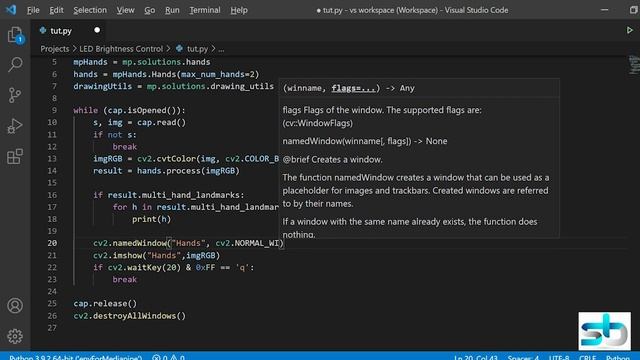The height and width of the screenshot is (360, 640).
Task: Click line number 9 in the gutter
Action: (54, 110)
